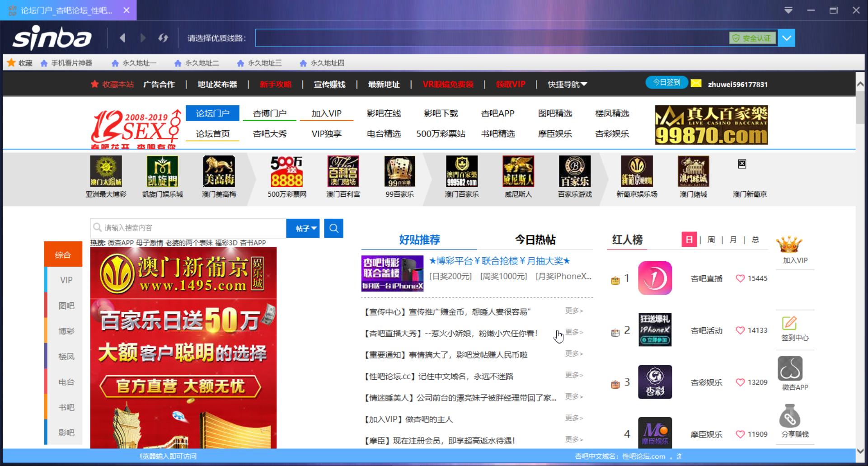Screen dimensions: 868x466
Task: Click the 澳门美高梅 lion icon
Action: [219, 172]
